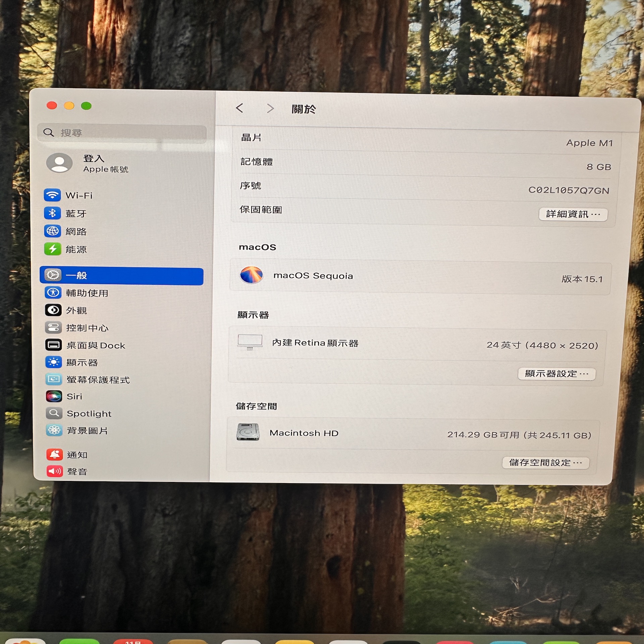Select 控制中心 label in sidebar
This screenshot has height=644, width=644.
88,328
